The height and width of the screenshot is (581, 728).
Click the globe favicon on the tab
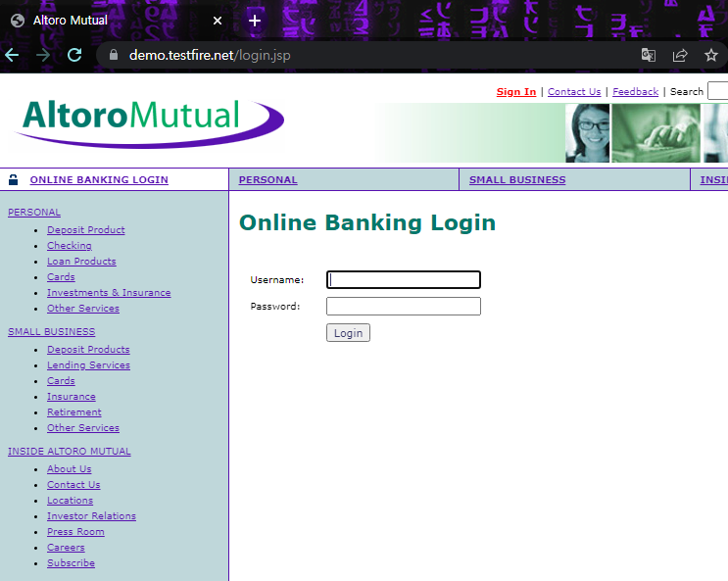point(18,21)
